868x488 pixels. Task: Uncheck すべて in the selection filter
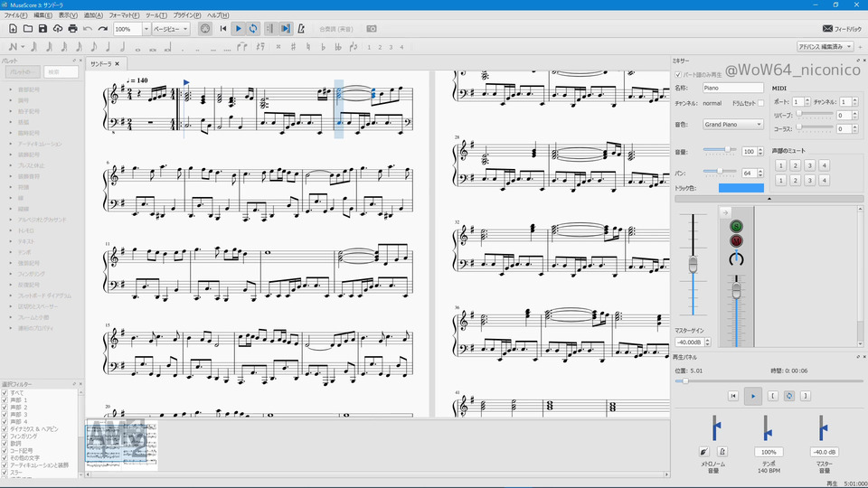[5, 393]
